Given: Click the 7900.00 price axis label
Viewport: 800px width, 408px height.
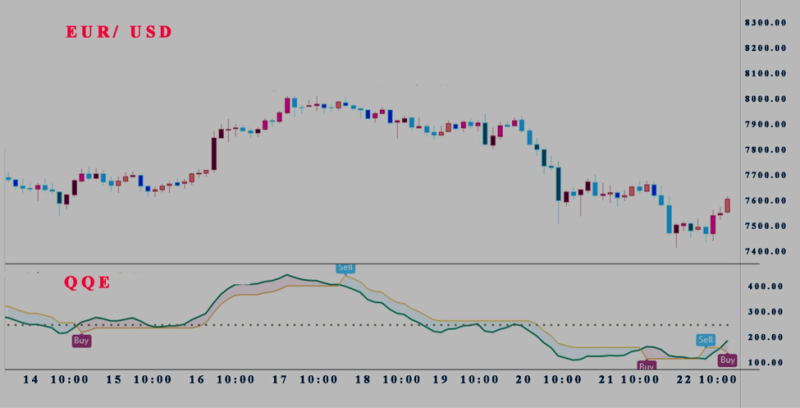Looking at the screenshot, I should pyautogui.click(x=765, y=124).
